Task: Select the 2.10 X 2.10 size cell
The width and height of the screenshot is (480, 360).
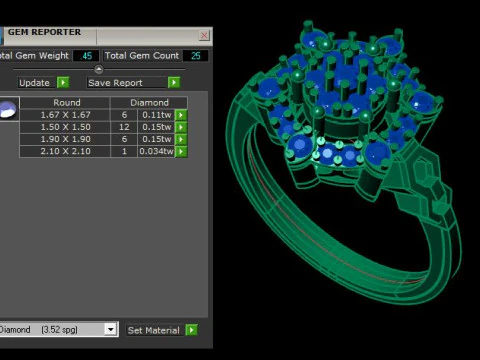Action: click(x=65, y=151)
